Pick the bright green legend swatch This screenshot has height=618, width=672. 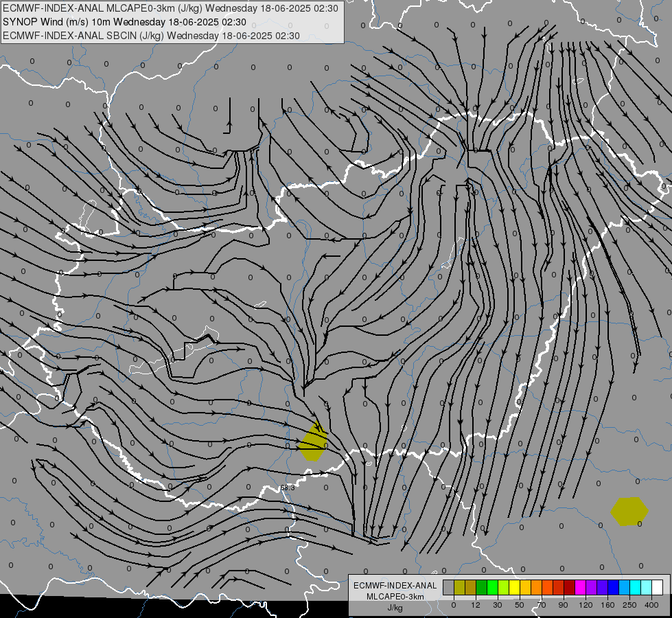tap(492, 587)
